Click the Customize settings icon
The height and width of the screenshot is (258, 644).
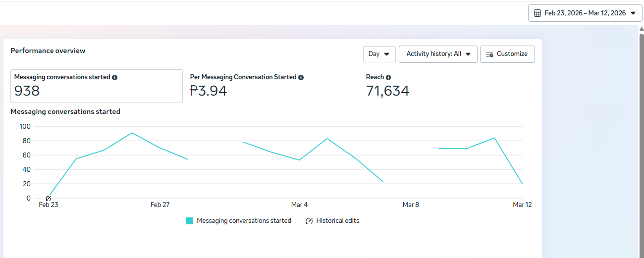click(x=490, y=54)
